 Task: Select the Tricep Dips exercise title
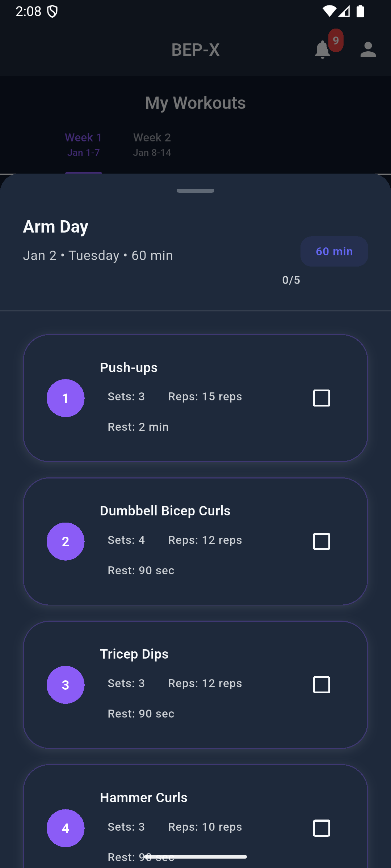click(x=134, y=654)
